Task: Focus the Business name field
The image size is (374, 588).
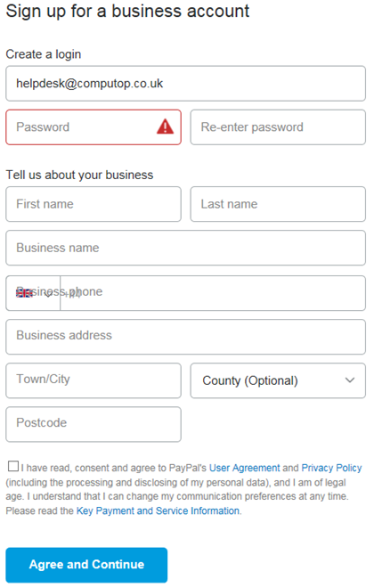Action: 185,248
